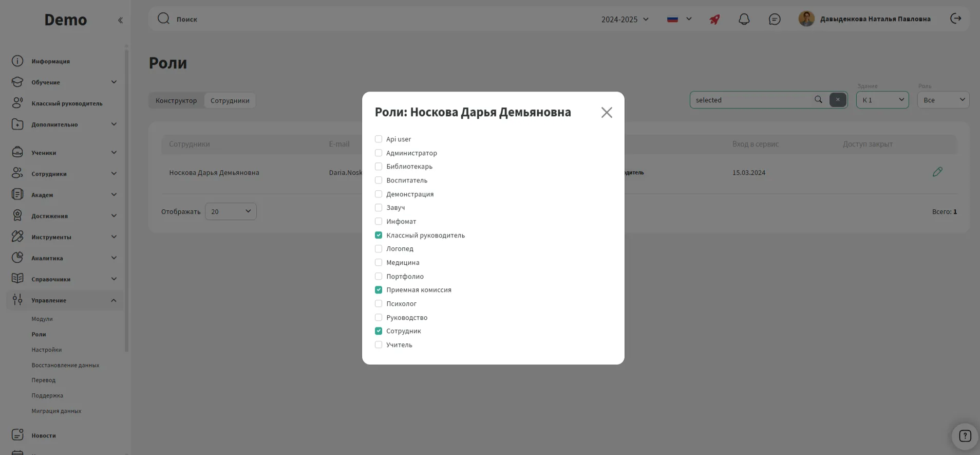980x455 pixels.
Task: Open the Здание building dropdown
Action: (x=882, y=100)
